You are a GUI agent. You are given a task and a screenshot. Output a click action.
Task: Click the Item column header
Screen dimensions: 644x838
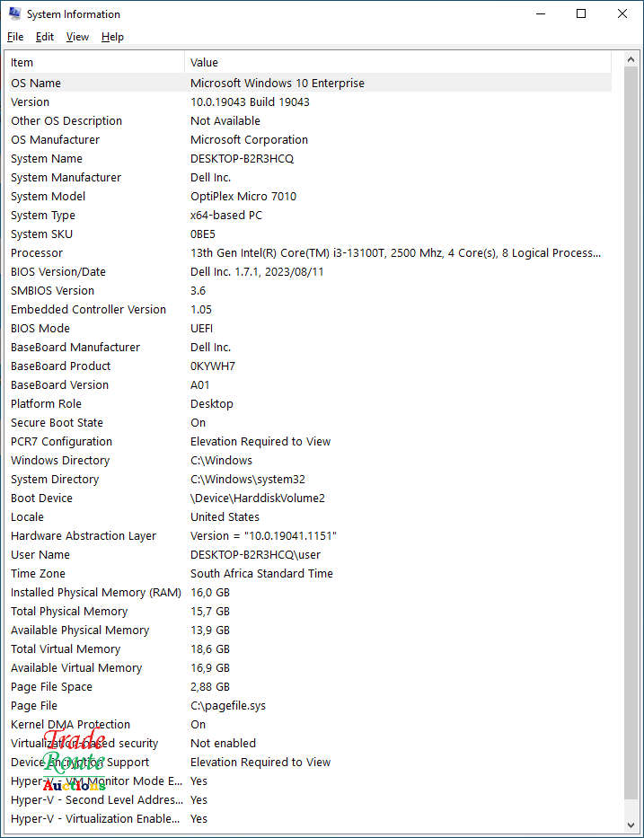pyautogui.click(x=94, y=62)
